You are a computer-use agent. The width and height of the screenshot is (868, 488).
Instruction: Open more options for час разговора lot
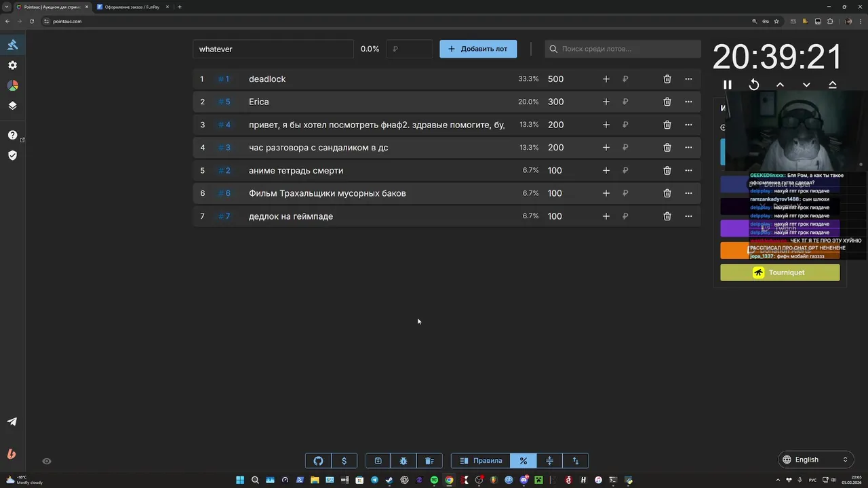click(x=688, y=148)
